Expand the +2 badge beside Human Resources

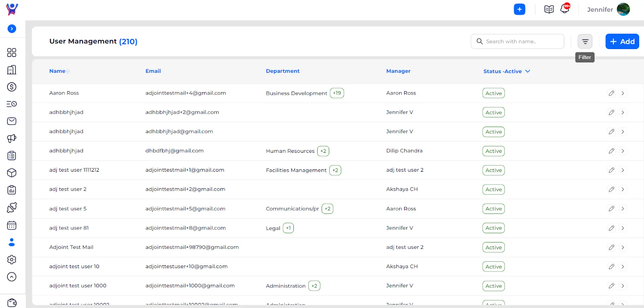(x=323, y=151)
